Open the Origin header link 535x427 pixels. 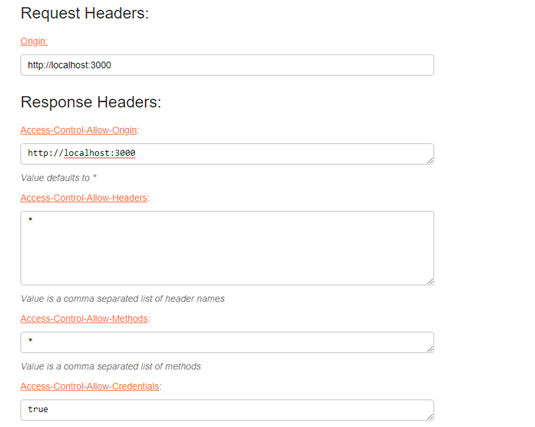click(x=34, y=41)
